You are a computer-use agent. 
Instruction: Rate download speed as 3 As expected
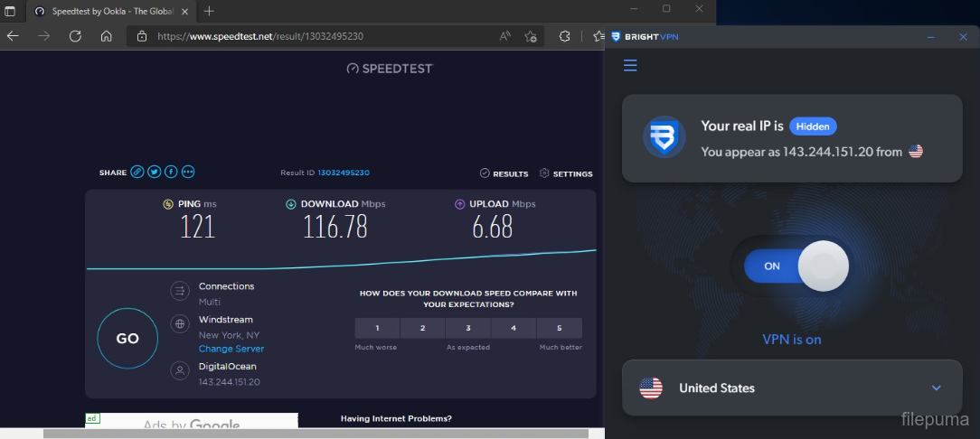click(x=468, y=328)
